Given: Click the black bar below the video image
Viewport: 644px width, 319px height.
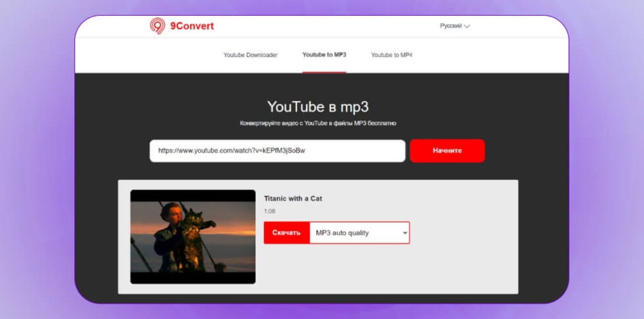Looking at the screenshot, I should coord(193,278).
